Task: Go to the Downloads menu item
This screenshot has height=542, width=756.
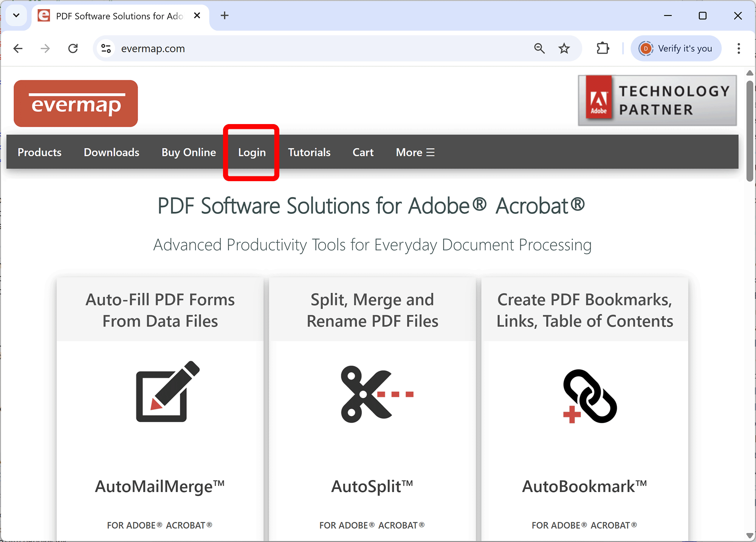Action: click(112, 152)
